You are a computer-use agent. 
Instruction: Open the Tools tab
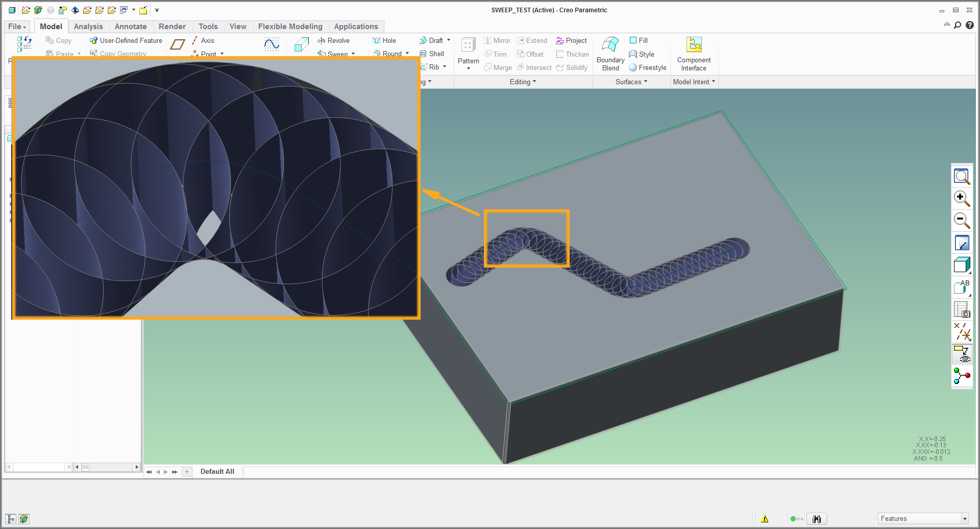pyautogui.click(x=208, y=27)
